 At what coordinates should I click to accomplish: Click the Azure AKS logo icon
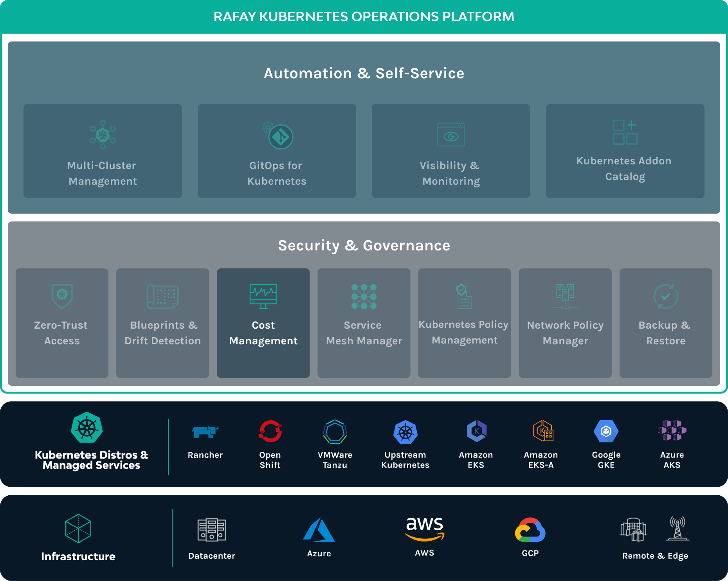(x=672, y=430)
